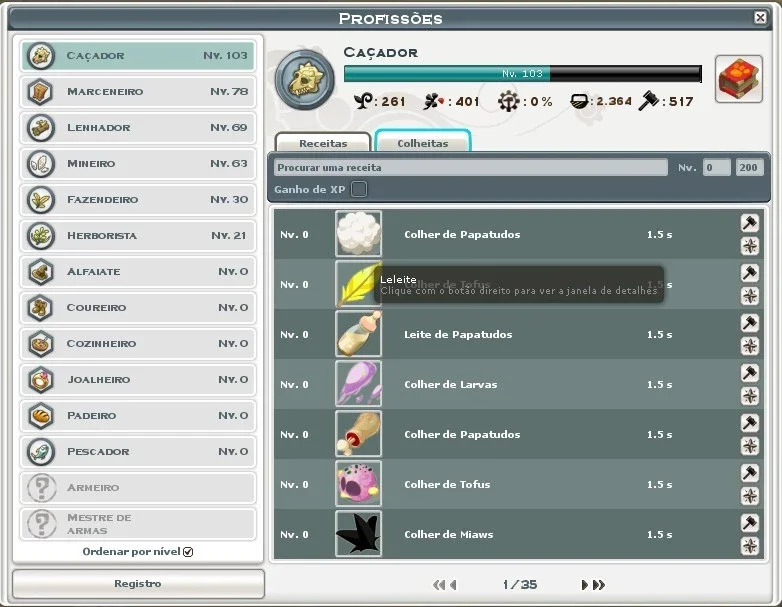The width and height of the screenshot is (782, 607).
Task: Jump to the last recipe page
Action: (x=599, y=585)
